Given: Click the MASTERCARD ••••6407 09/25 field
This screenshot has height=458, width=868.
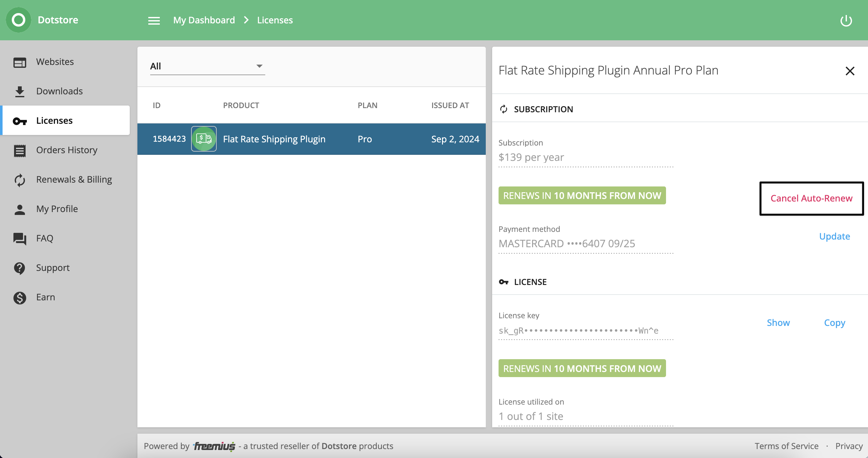Looking at the screenshot, I should [585, 243].
